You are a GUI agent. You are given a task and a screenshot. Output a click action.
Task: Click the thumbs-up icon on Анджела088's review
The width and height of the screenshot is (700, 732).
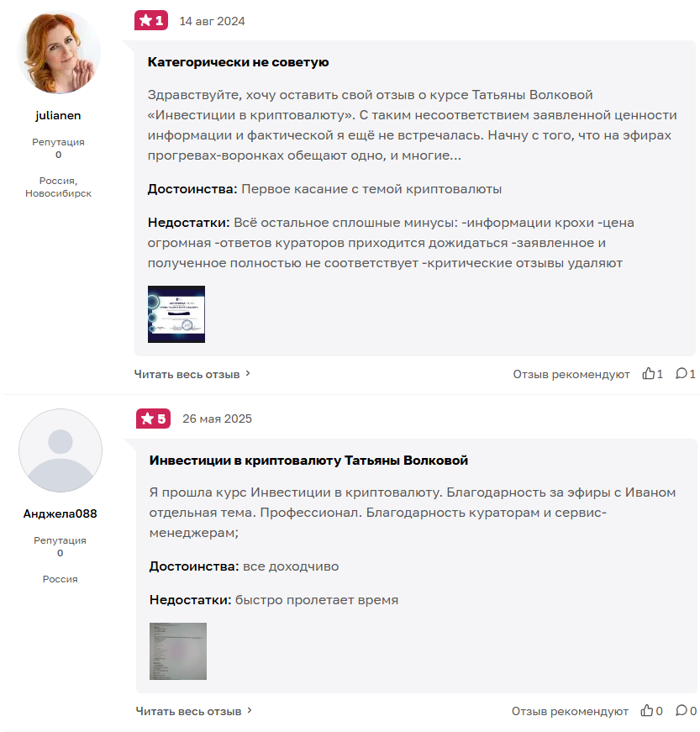point(647,710)
